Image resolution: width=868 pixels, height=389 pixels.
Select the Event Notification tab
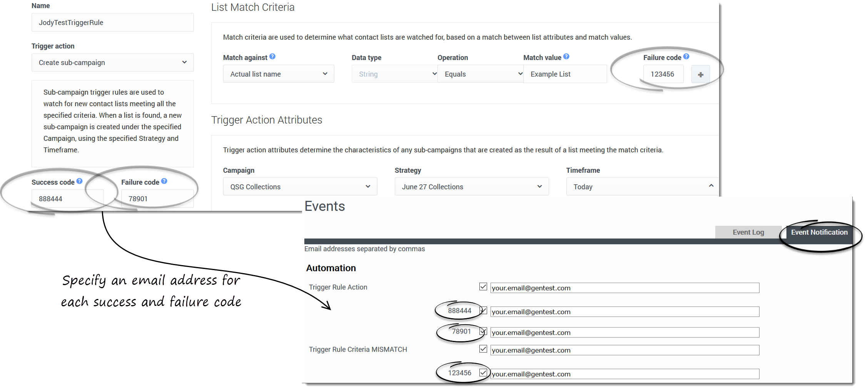pos(819,232)
